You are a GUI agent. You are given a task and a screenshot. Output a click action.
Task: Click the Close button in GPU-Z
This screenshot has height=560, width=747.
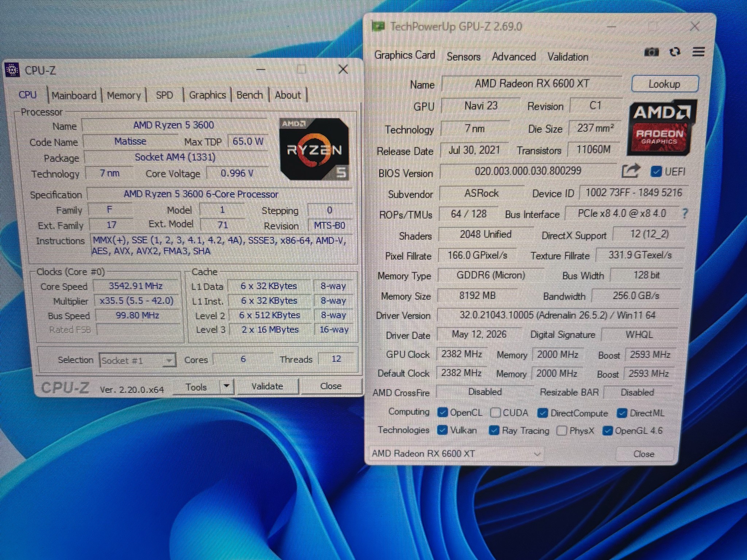tap(644, 454)
